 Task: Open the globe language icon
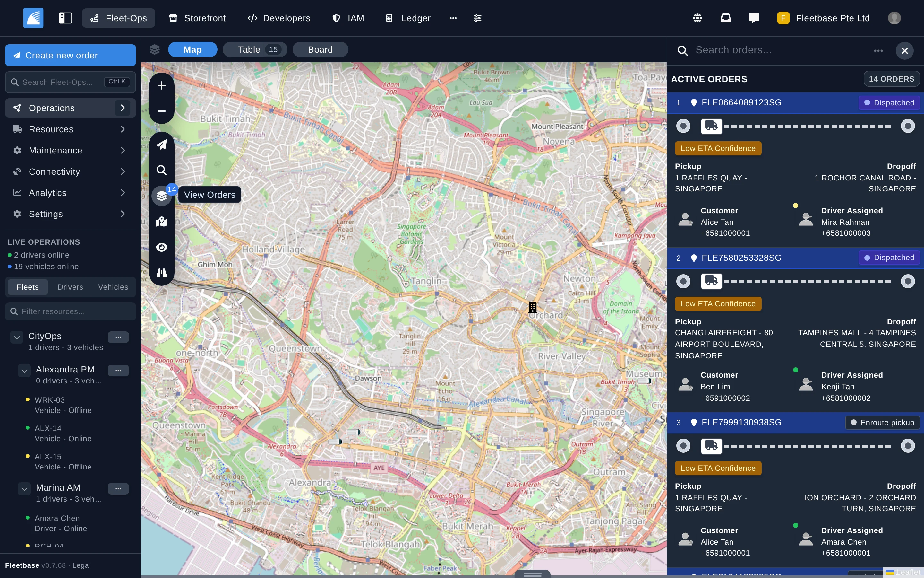pyautogui.click(x=697, y=18)
